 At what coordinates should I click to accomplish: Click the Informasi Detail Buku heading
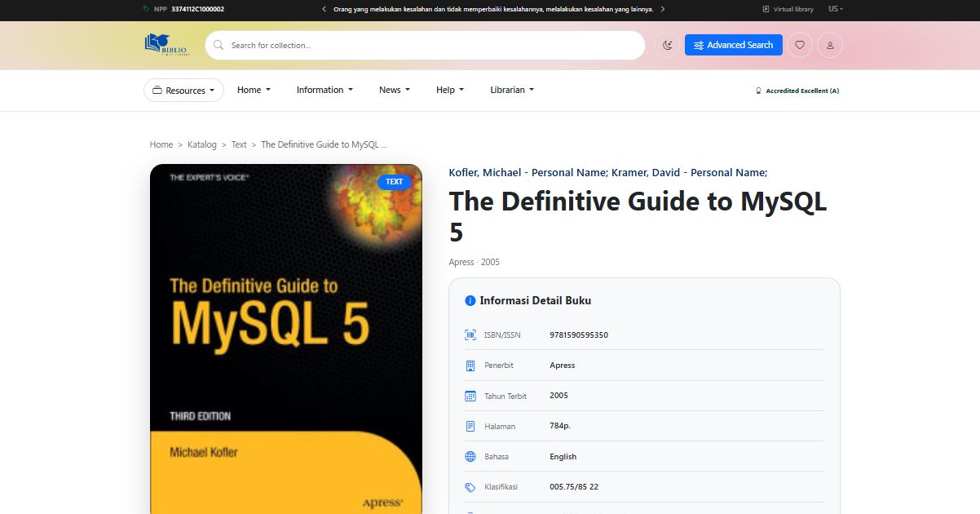click(536, 300)
